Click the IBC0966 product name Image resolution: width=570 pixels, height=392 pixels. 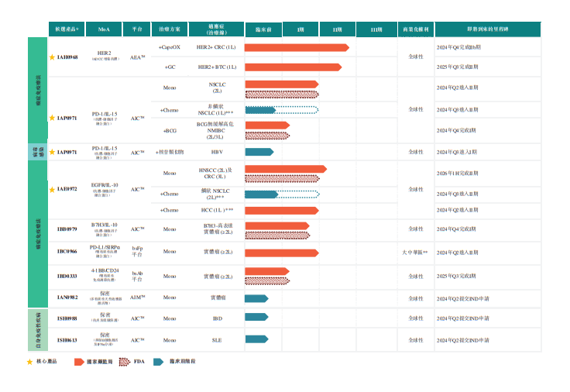(67, 252)
